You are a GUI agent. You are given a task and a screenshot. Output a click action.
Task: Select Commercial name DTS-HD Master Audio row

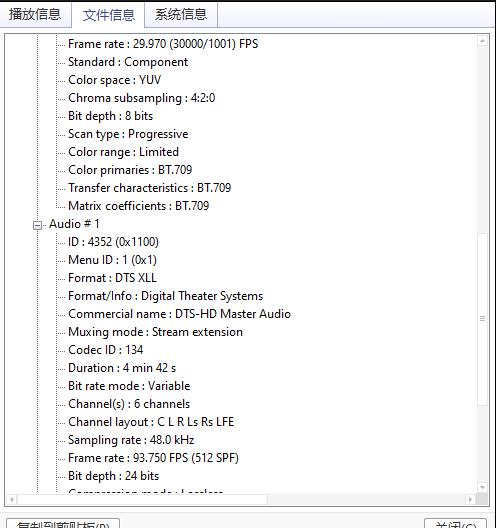179,314
